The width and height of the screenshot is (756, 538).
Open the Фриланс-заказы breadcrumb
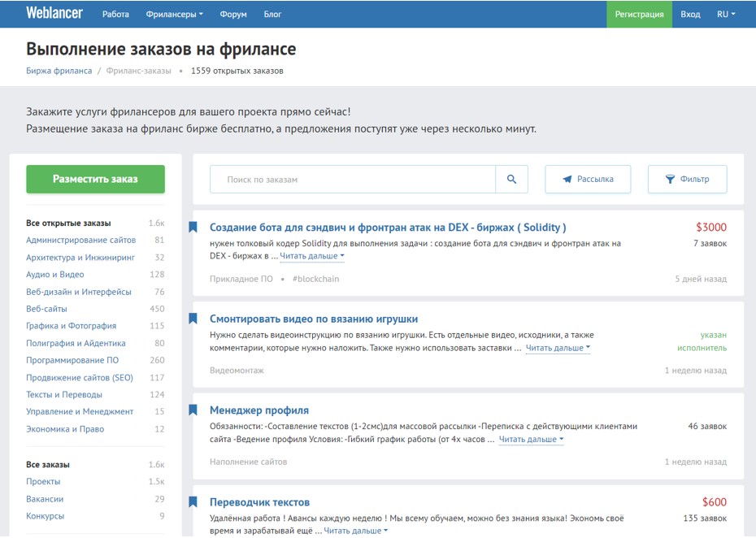(138, 71)
